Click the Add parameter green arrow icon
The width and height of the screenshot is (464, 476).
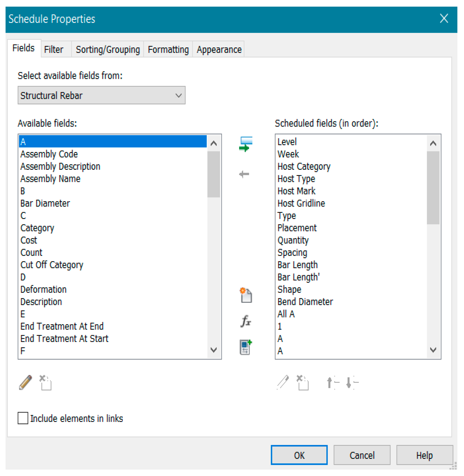(x=245, y=144)
